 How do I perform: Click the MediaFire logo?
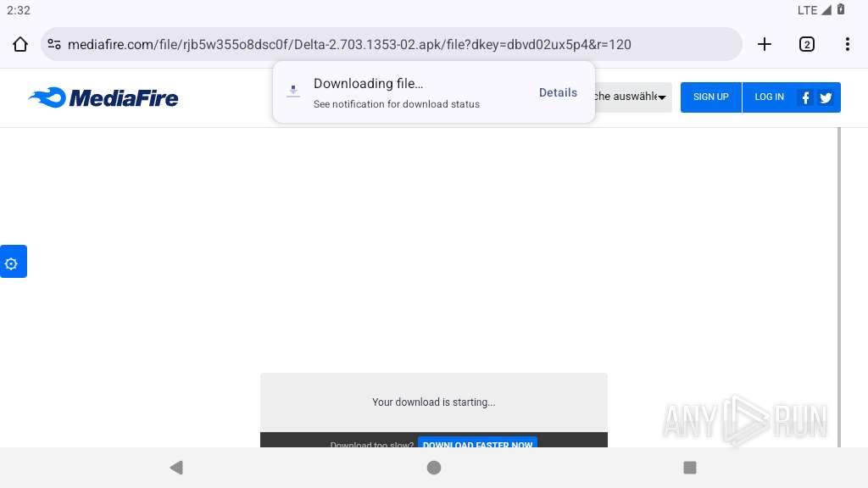(x=103, y=98)
